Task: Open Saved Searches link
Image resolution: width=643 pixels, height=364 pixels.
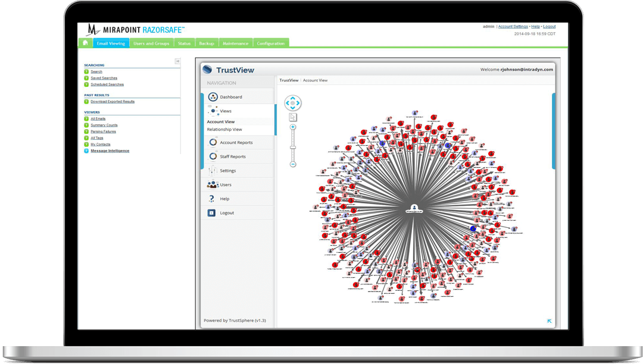Action: point(104,78)
